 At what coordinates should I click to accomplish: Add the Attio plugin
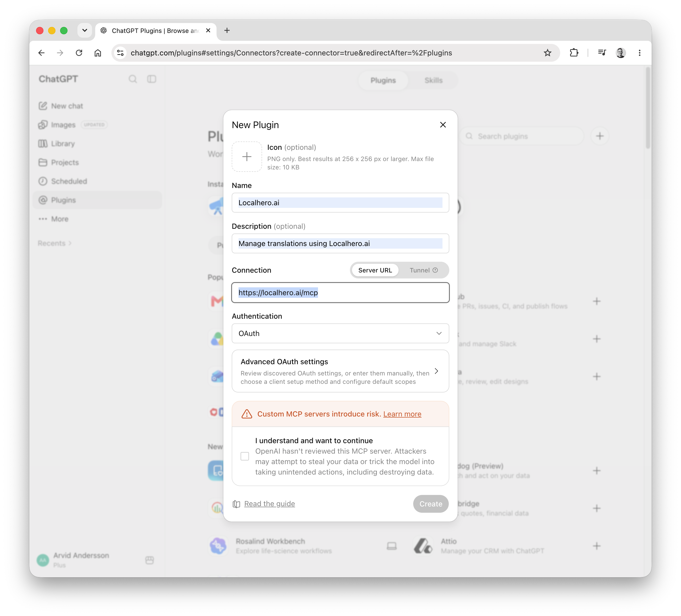click(597, 546)
